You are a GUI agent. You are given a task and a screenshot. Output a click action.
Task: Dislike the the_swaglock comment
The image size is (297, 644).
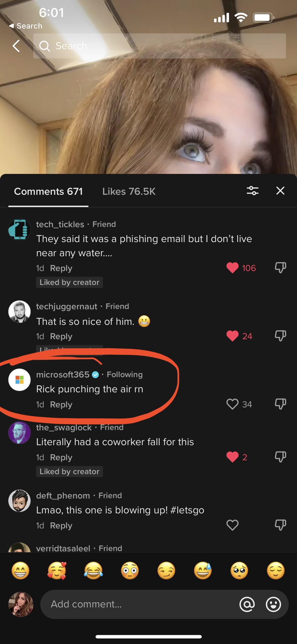[x=280, y=457]
